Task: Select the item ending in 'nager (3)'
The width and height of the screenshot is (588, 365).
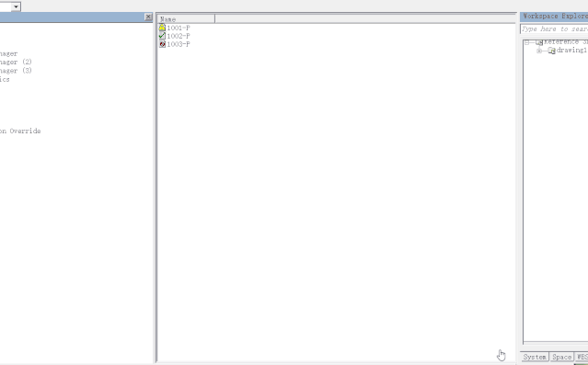Action: [x=16, y=71]
